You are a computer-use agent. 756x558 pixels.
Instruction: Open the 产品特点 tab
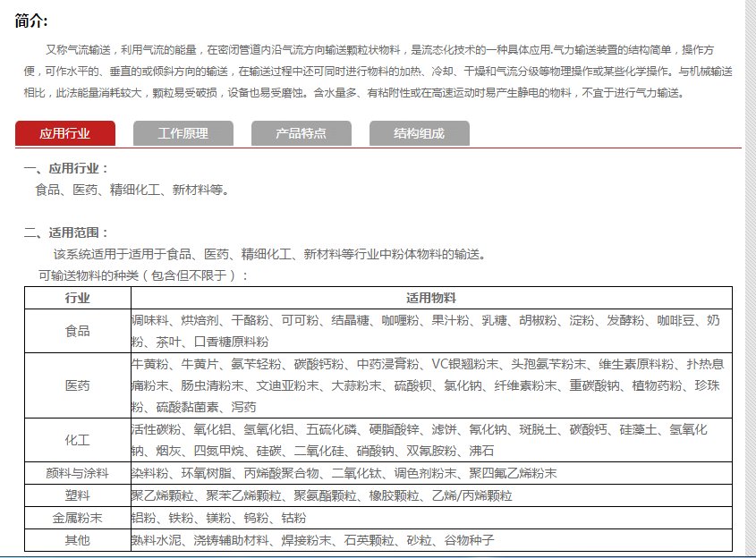(x=302, y=133)
